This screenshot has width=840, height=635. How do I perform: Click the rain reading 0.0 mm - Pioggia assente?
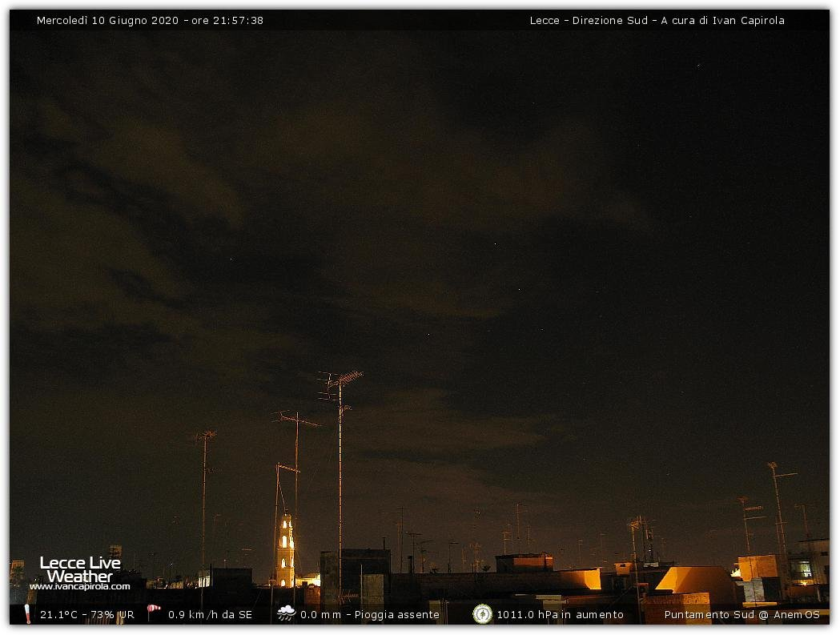coord(370,615)
